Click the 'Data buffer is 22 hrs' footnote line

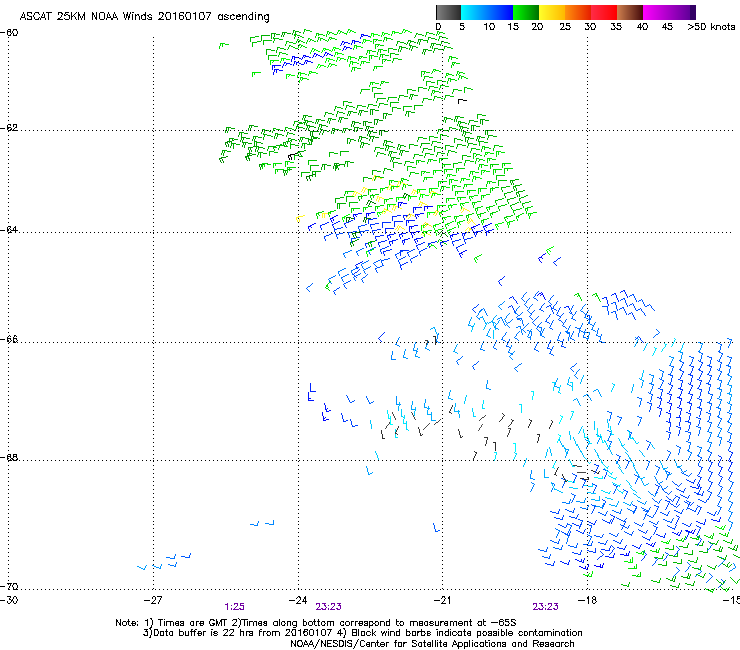363,633
